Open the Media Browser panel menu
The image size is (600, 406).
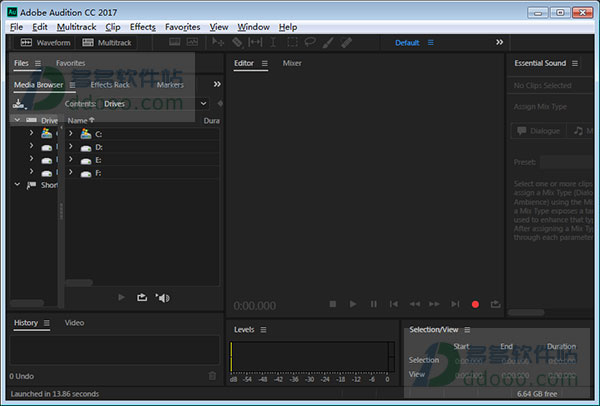coord(72,85)
